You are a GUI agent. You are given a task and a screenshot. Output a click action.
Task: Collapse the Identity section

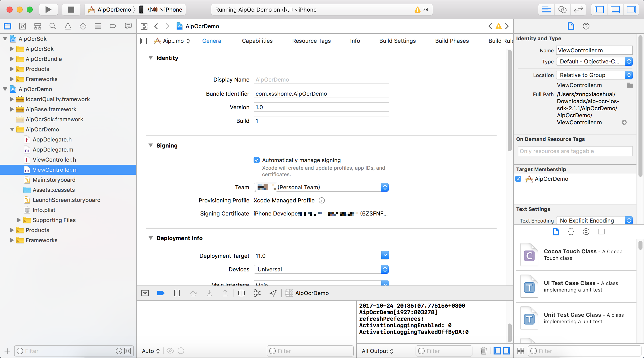151,58
